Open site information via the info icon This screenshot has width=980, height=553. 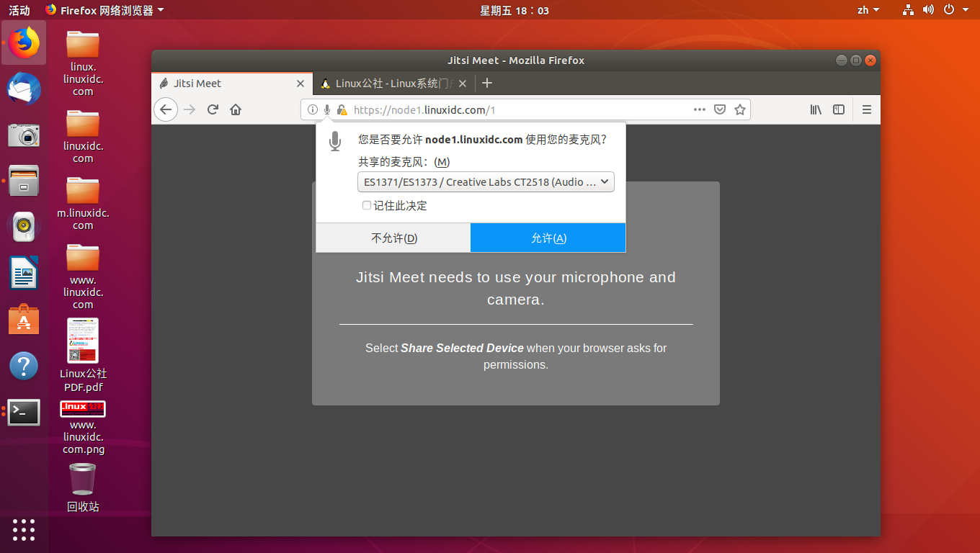point(312,109)
